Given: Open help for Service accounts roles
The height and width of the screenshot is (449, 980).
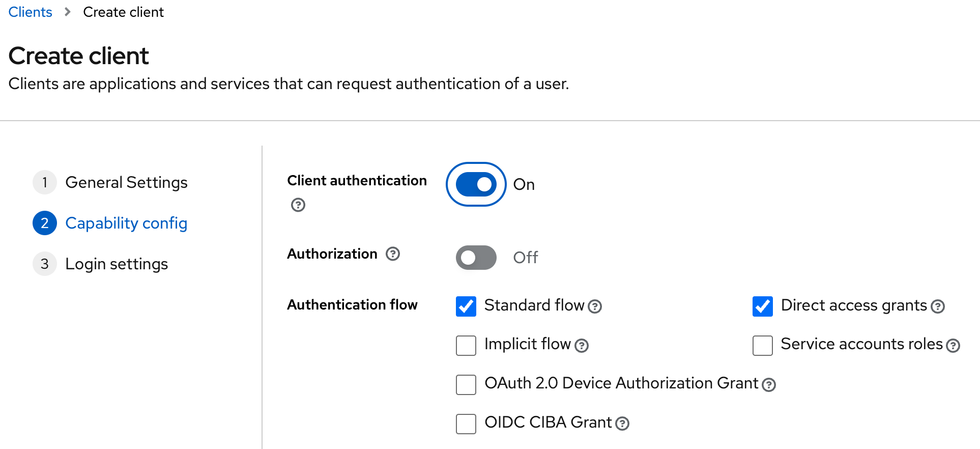Looking at the screenshot, I should click(x=954, y=346).
